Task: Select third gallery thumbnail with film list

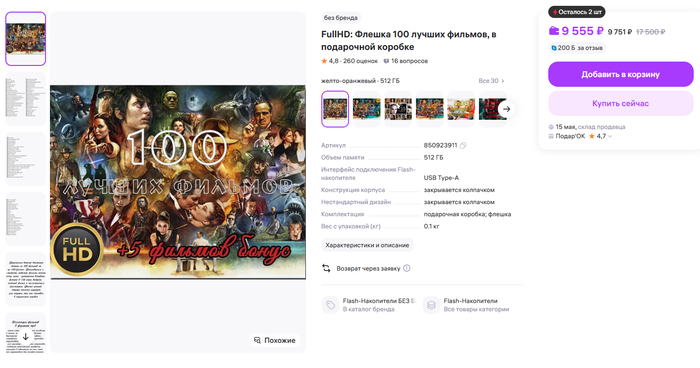Action: click(25, 159)
